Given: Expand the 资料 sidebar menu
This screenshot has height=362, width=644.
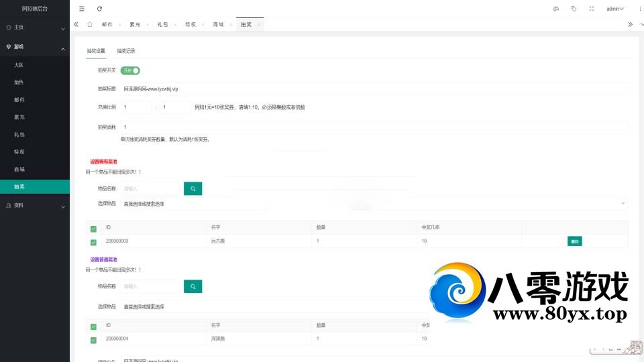Looking at the screenshot, I should (x=35, y=206).
